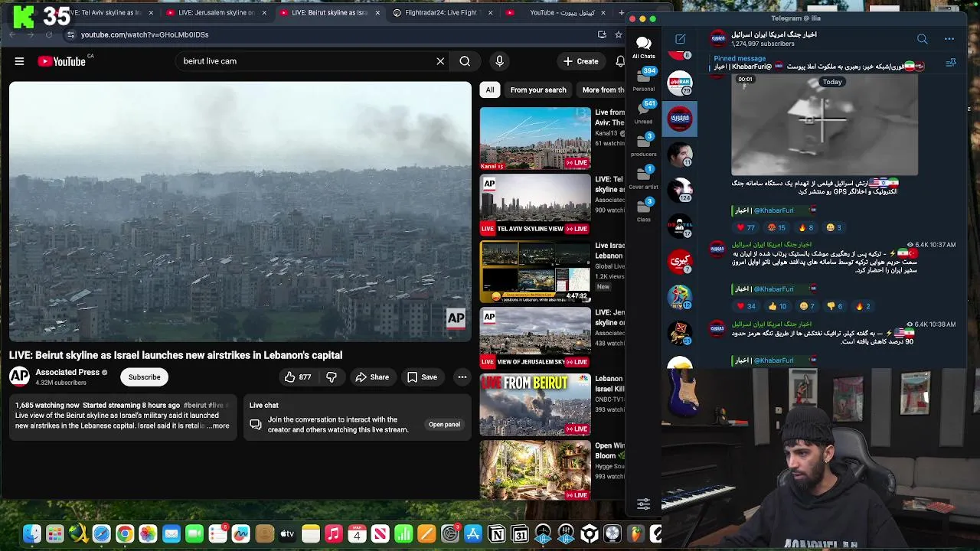This screenshot has width=980, height=551.
Task: Toggle the thumbs-up reaction showing 10
Action: (778, 306)
